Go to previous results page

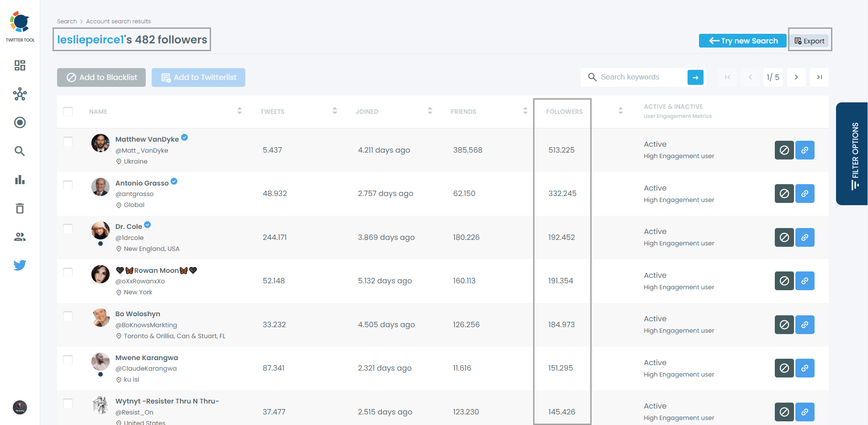[750, 77]
